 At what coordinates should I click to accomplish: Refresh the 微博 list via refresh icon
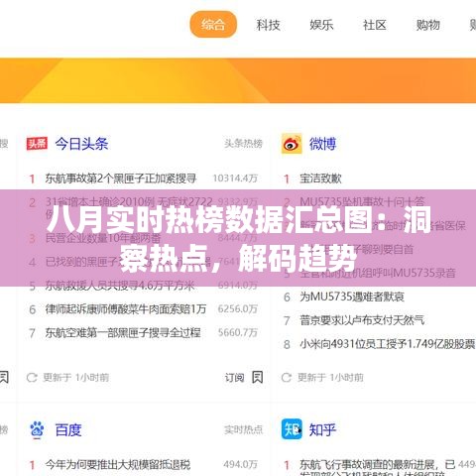pos(287,377)
